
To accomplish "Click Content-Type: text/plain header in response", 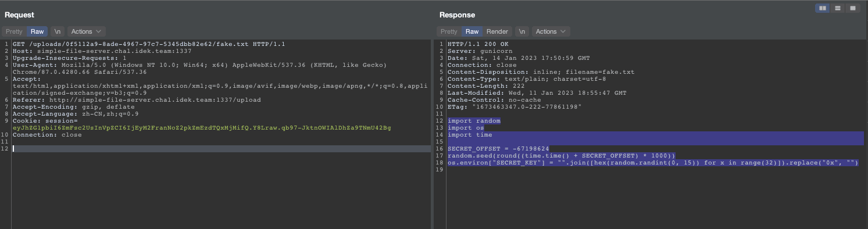I will (x=527, y=79).
